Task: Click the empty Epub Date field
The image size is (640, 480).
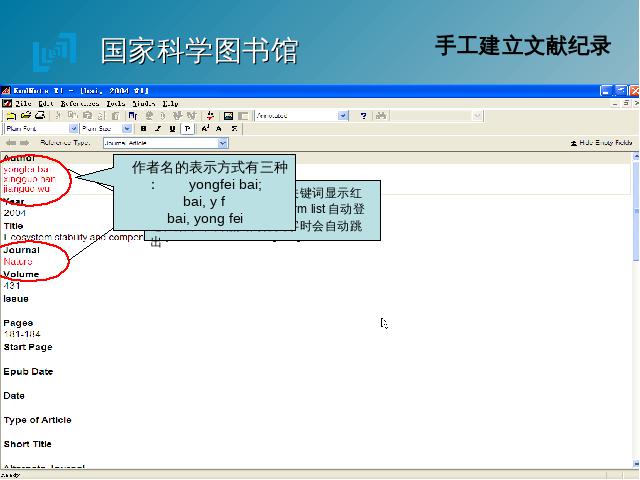Action: coord(316,383)
